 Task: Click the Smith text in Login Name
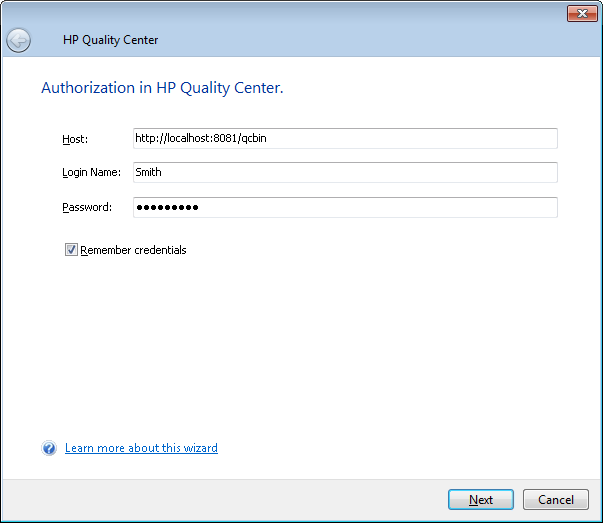click(x=148, y=172)
